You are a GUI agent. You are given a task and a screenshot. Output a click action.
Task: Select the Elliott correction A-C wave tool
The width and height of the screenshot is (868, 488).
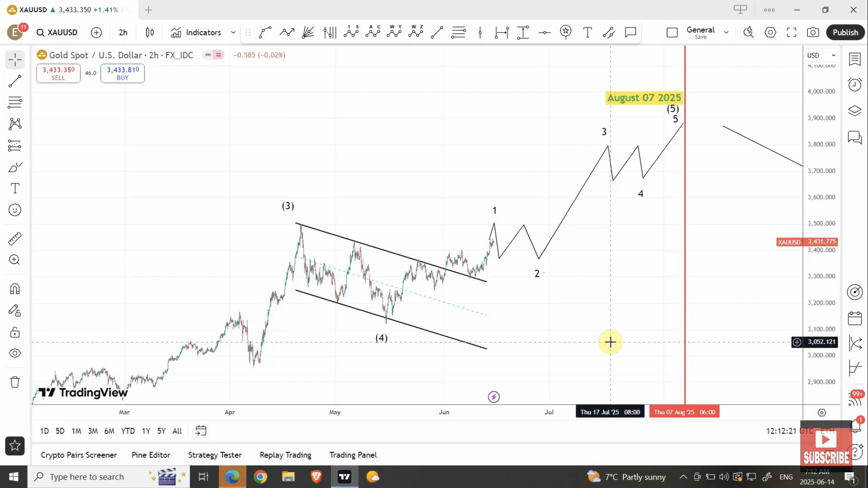pyautogui.click(x=373, y=32)
